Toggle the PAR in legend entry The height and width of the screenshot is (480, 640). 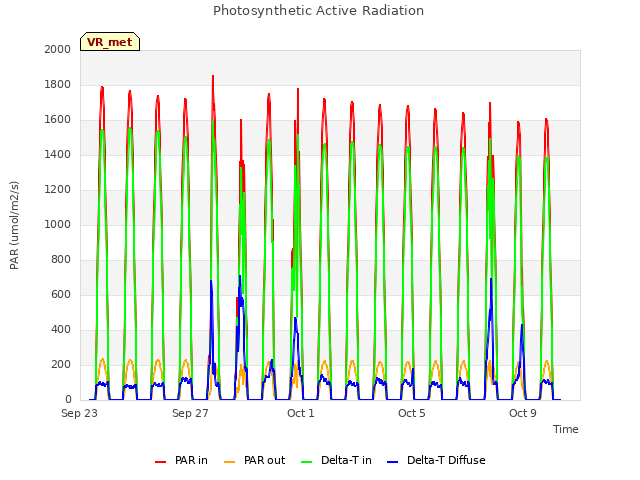coord(181,460)
